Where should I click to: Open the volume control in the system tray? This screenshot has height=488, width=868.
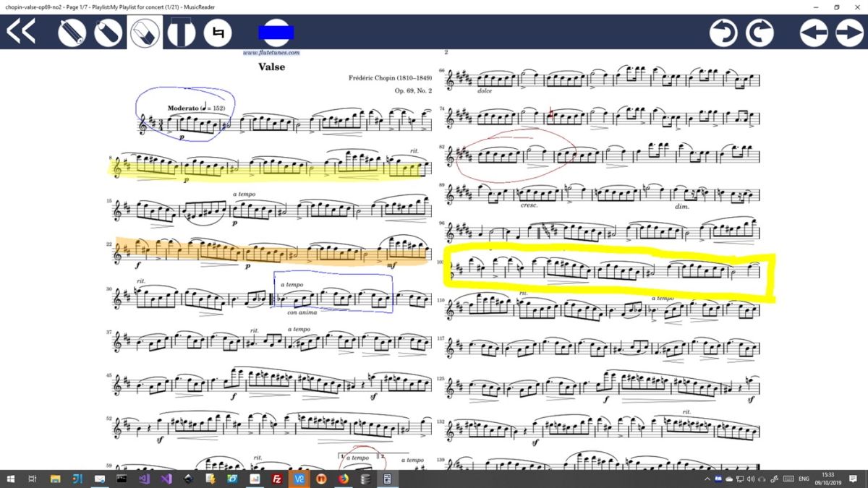(751, 479)
